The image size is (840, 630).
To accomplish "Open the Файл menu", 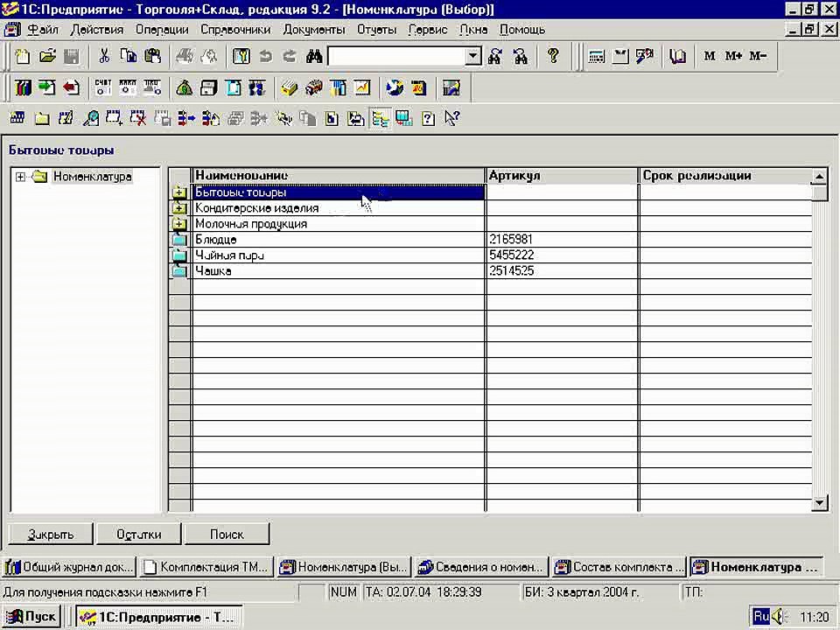I will (42, 30).
